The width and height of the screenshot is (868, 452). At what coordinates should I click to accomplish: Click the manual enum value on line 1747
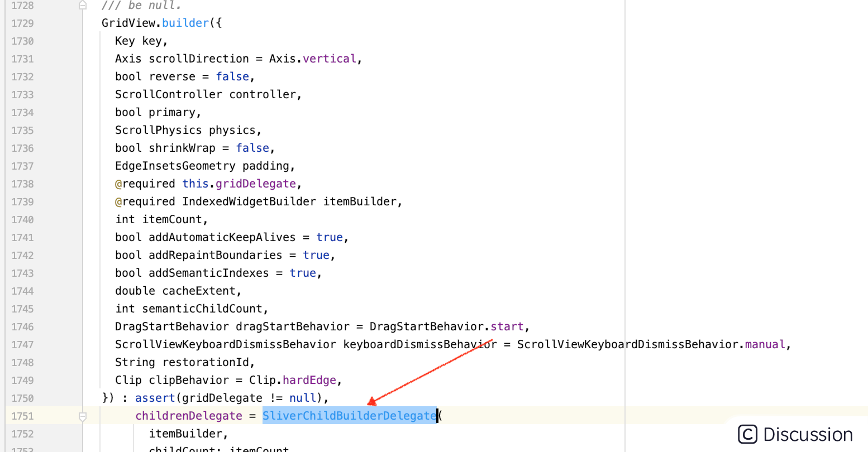765,344
